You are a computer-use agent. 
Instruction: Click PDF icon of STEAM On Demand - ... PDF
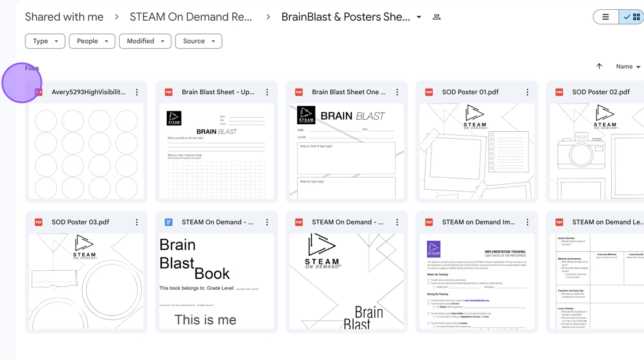click(299, 222)
